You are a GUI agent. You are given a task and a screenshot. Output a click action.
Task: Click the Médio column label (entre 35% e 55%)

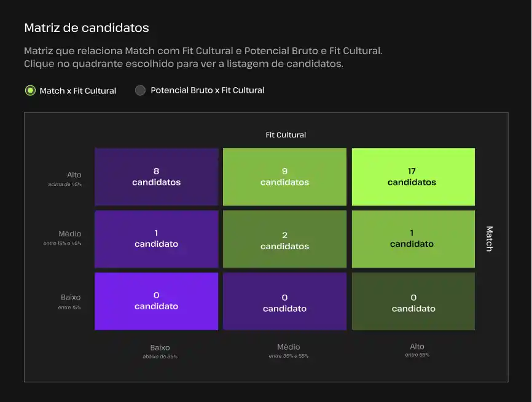288,348
